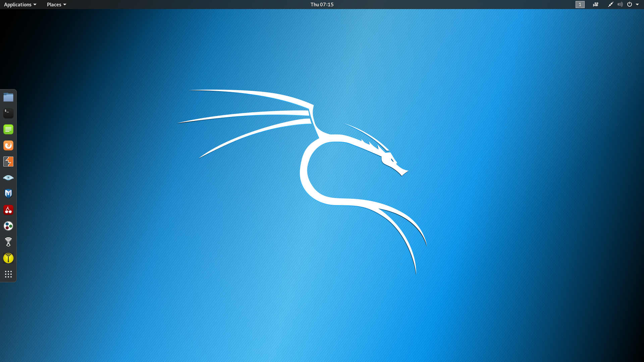This screenshot has height=362, width=644.
Task: Open the show all applications grid
Action: tap(8, 274)
